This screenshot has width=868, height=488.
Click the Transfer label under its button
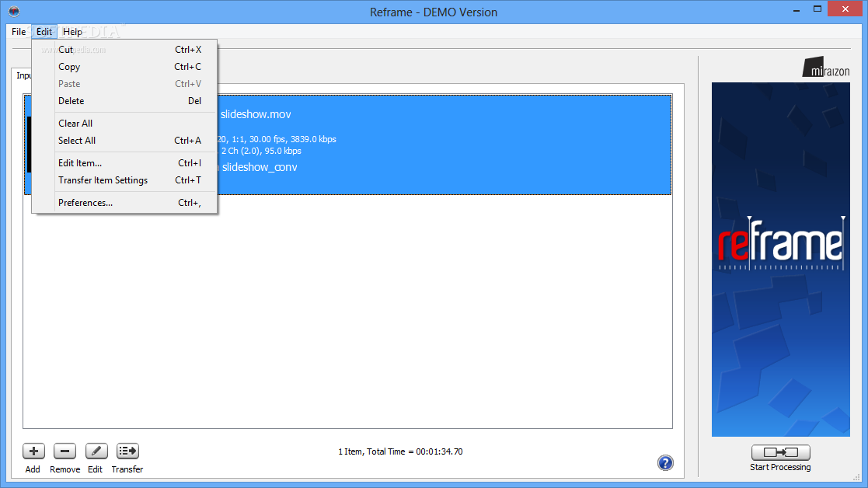coord(127,469)
